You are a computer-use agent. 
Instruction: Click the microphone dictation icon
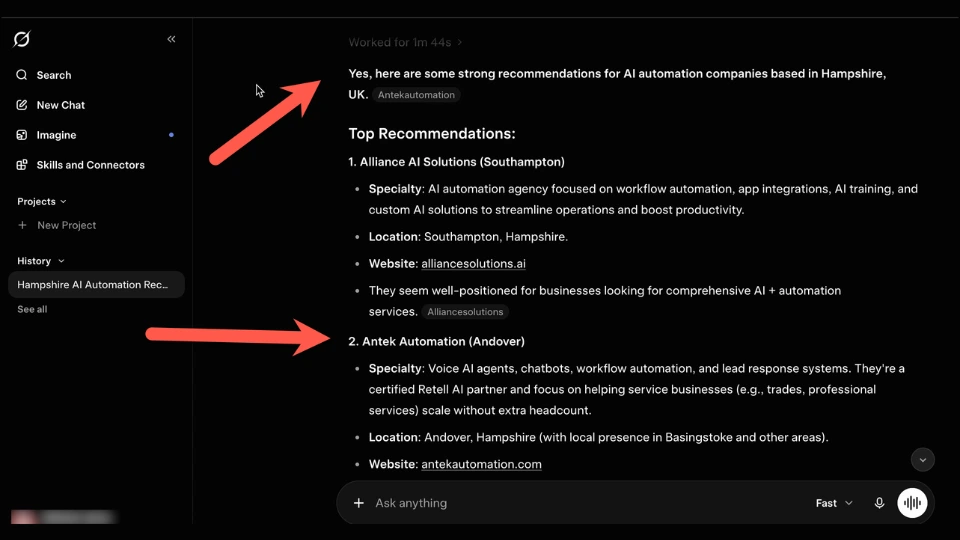(879, 503)
